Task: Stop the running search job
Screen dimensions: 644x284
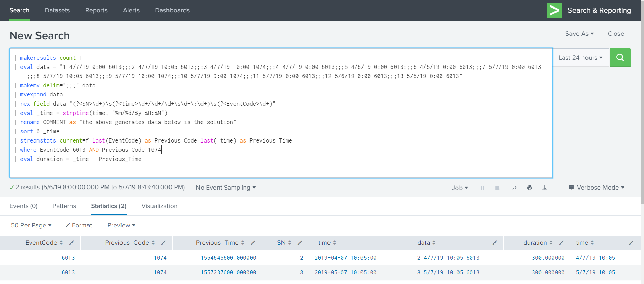Action: pos(497,188)
